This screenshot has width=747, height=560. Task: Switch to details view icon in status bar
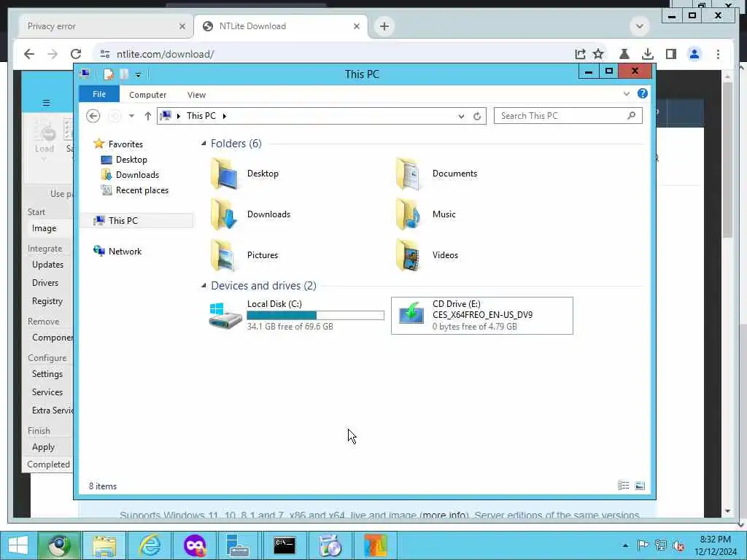[x=623, y=486]
